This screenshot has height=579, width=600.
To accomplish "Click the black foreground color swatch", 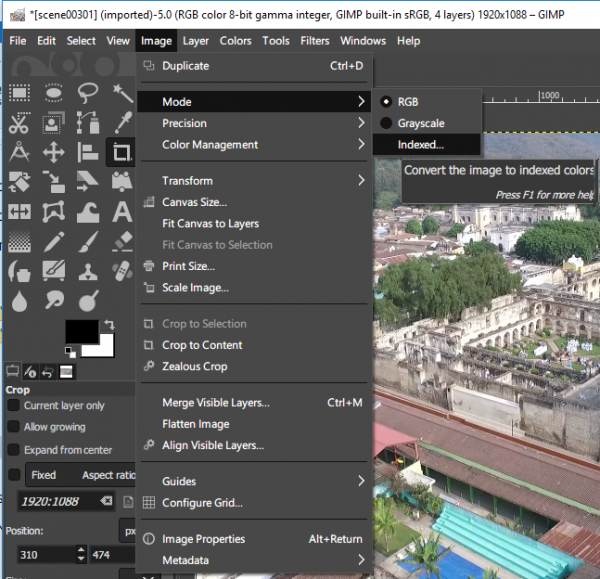I will coord(81,333).
